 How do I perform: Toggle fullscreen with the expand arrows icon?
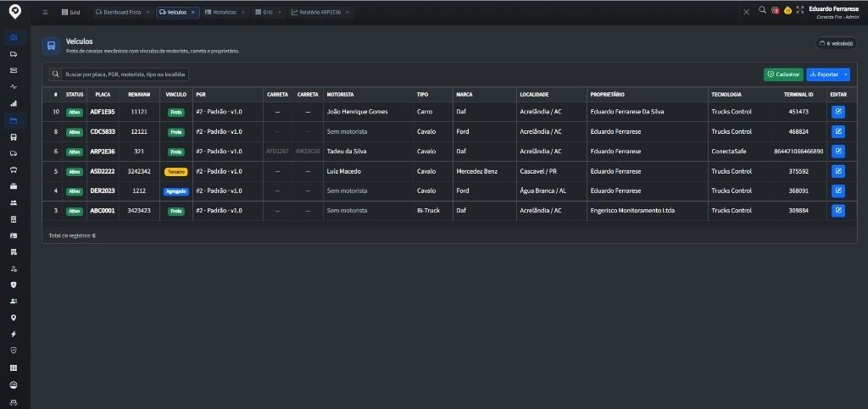click(x=800, y=10)
